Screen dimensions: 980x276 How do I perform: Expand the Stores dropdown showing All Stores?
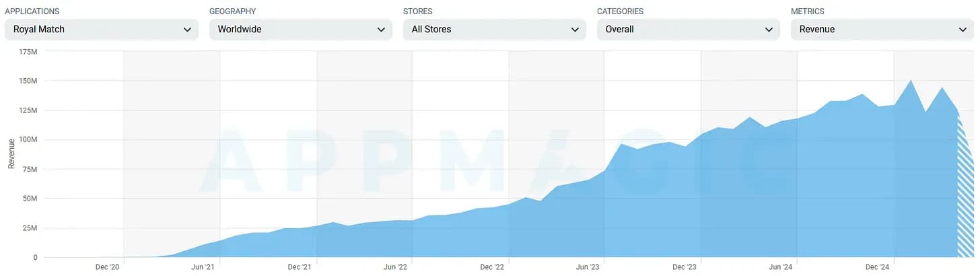tap(494, 30)
